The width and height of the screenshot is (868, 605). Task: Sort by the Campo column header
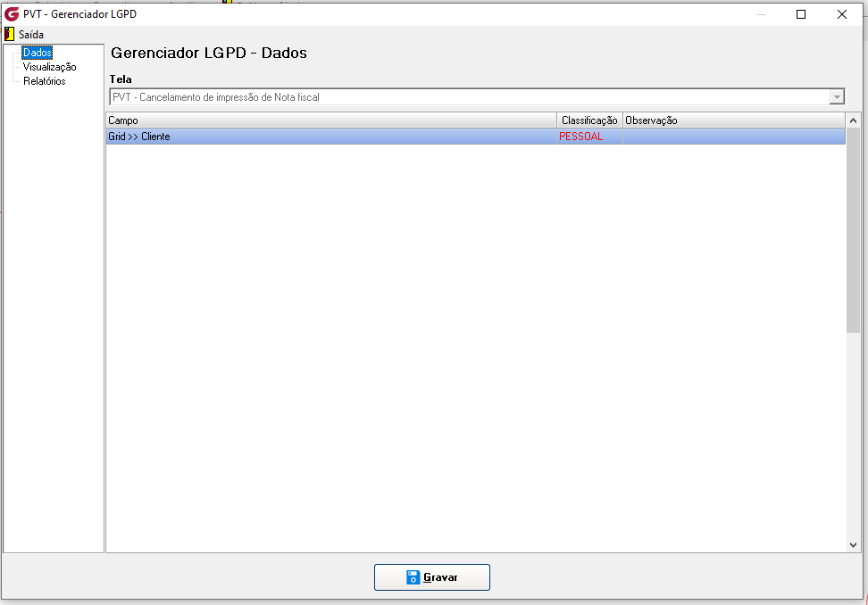coord(331,120)
